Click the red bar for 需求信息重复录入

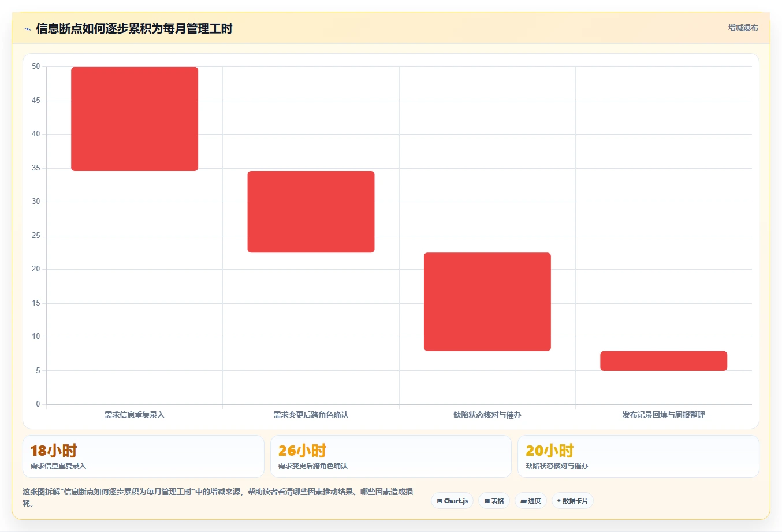coord(135,119)
